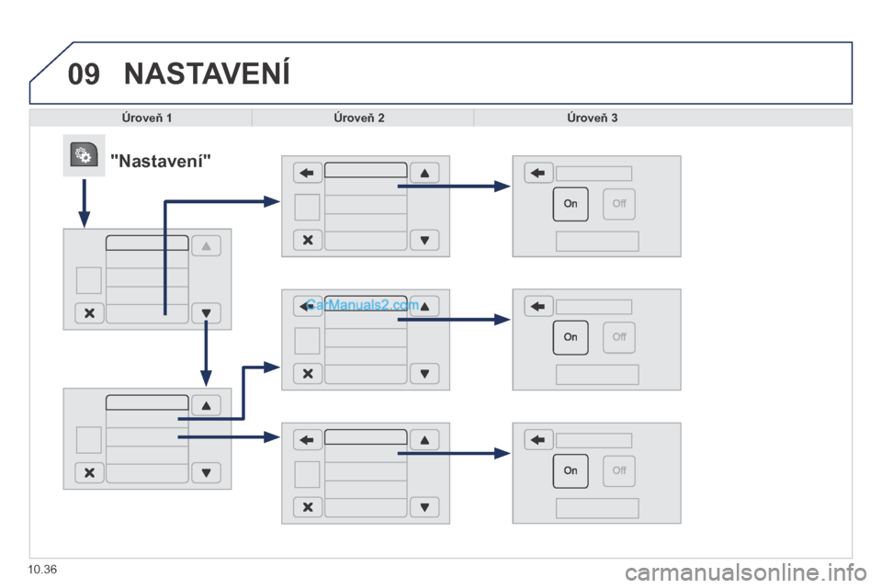
Task: Click the up arrow in middle Úroveň 2 panel
Action: point(424,306)
